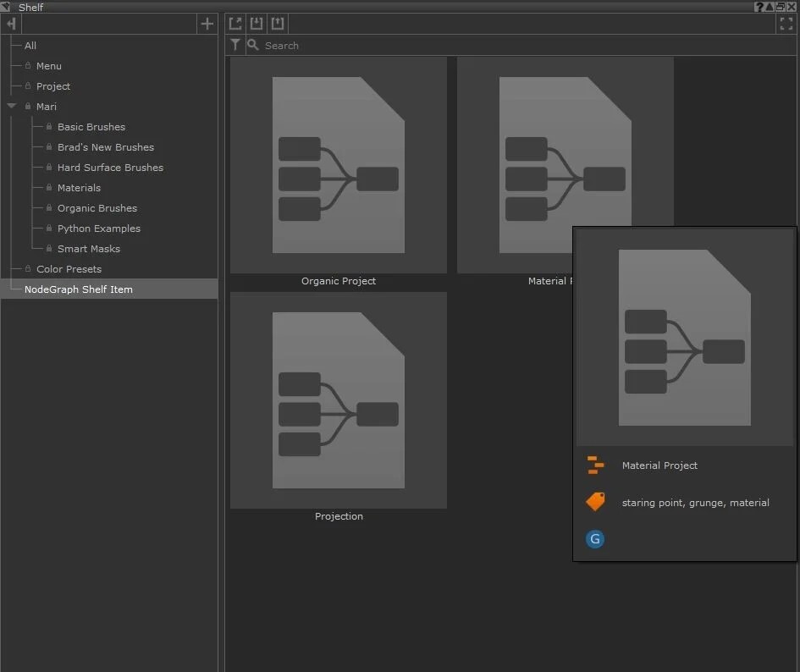Collapse the Mari shelf tree group
This screenshot has width=800, height=672.
pos(12,107)
